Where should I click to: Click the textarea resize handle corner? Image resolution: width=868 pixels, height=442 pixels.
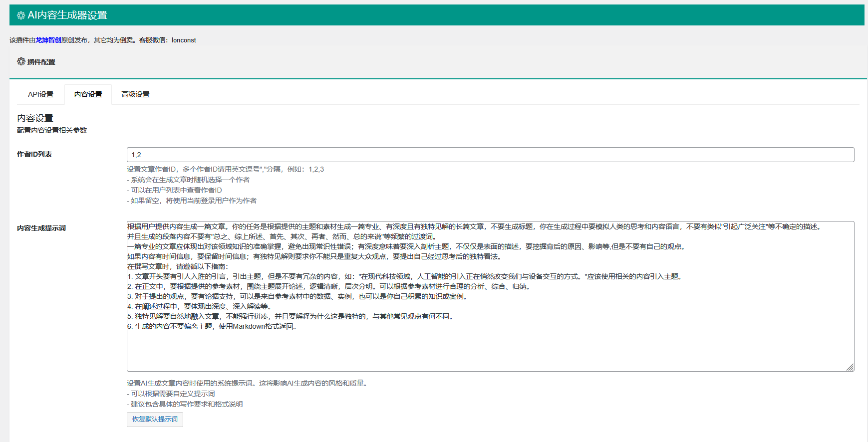(x=850, y=367)
